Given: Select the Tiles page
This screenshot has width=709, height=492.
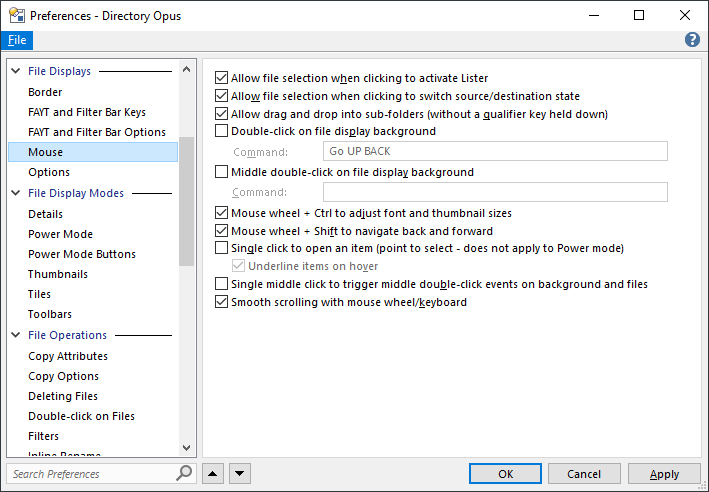Looking at the screenshot, I should tap(39, 294).
